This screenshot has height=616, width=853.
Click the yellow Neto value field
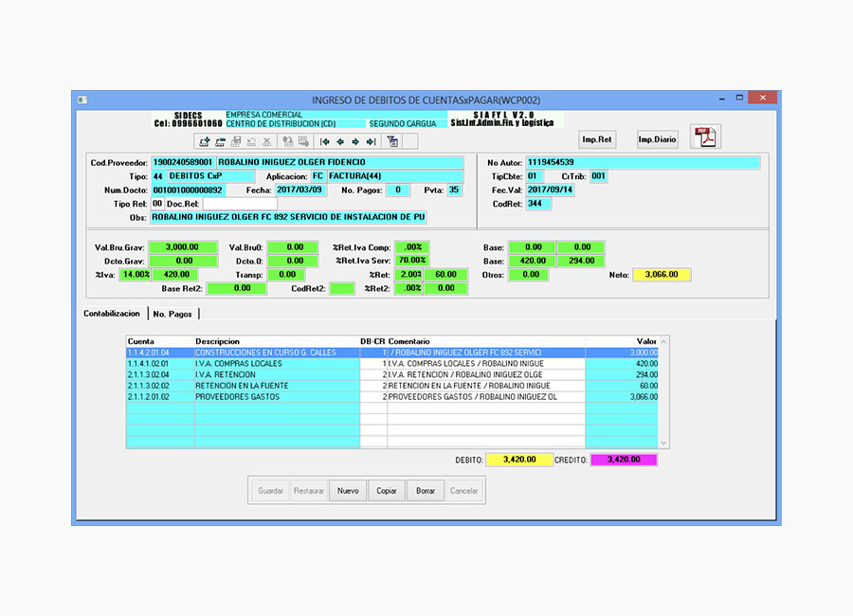[x=662, y=275]
